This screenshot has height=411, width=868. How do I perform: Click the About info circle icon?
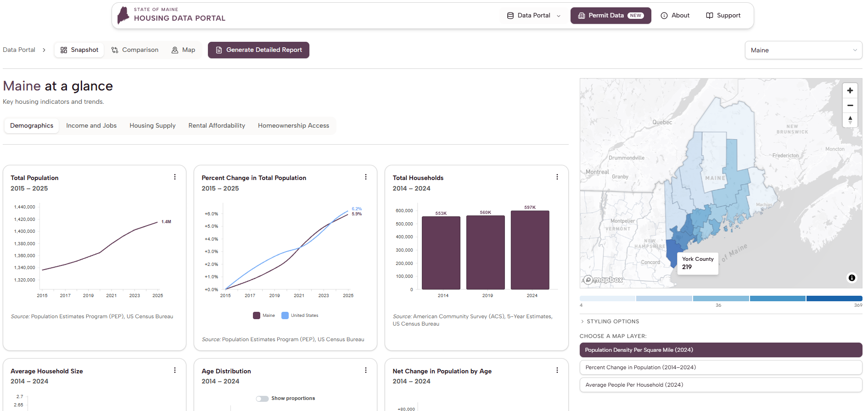click(664, 16)
